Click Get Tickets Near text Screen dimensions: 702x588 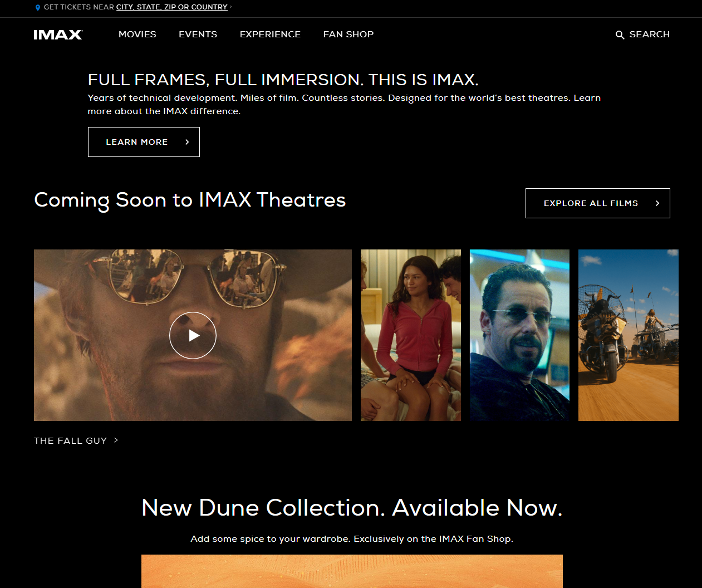pyautogui.click(x=79, y=7)
